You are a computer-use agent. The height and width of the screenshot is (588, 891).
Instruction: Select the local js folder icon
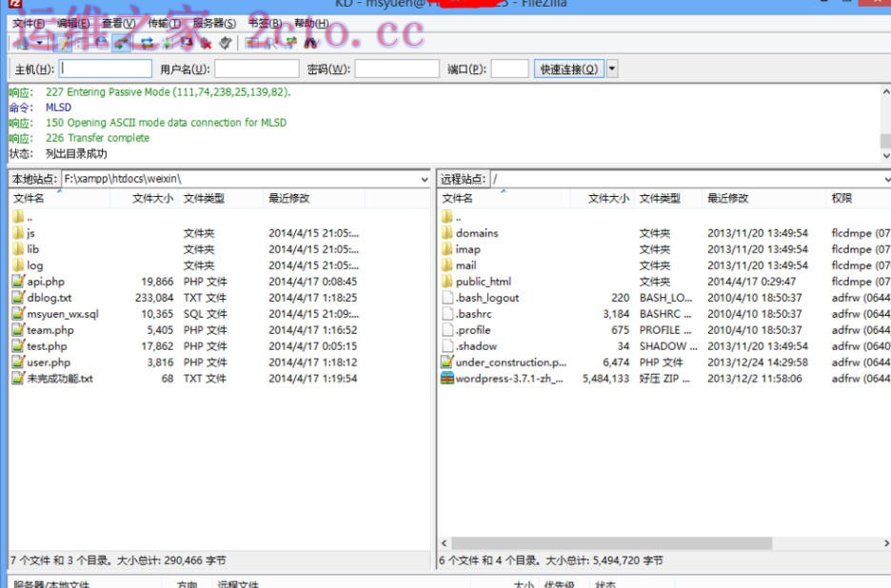[x=18, y=233]
